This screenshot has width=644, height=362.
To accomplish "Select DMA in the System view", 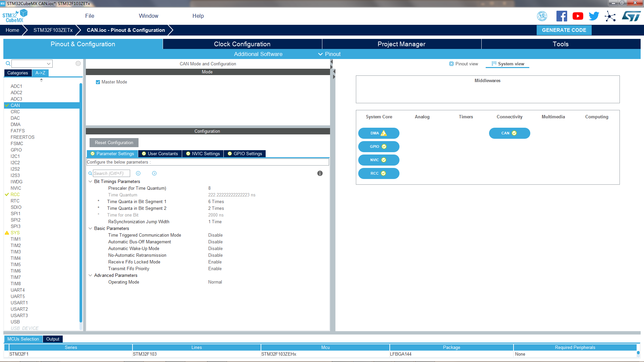I will [x=378, y=133].
